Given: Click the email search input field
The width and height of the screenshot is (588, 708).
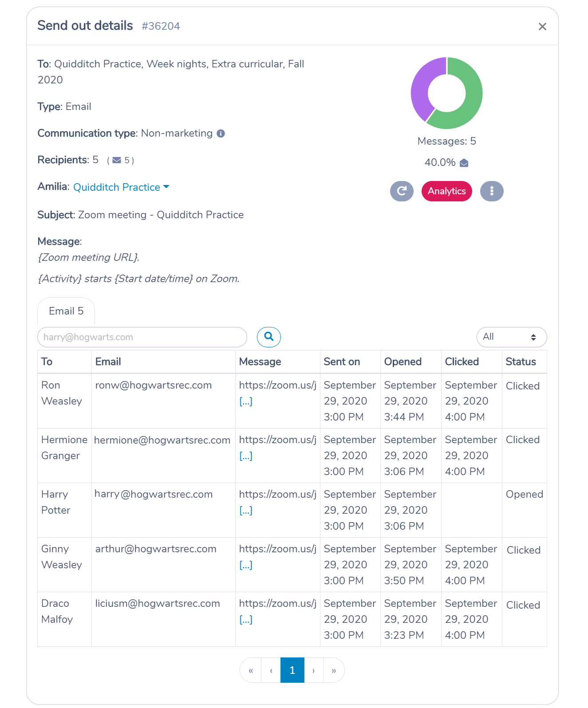Looking at the screenshot, I should point(142,337).
